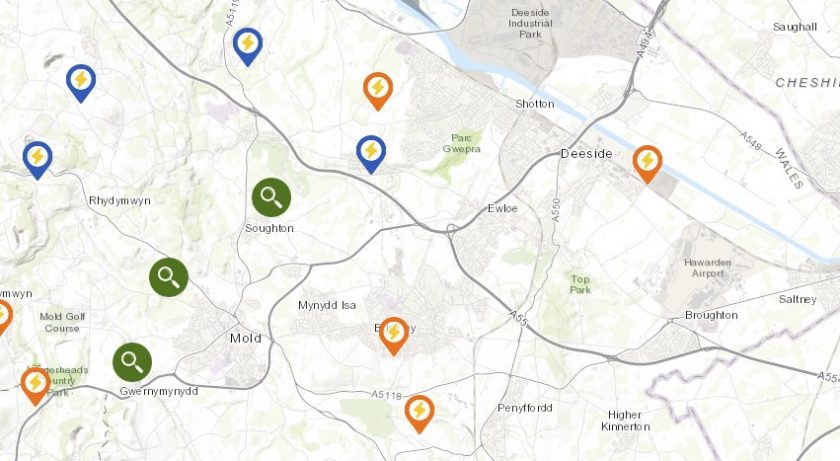Image resolution: width=840 pixels, height=461 pixels.
Task: Click the Hawarden Airport map label
Action: click(x=708, y=268)
